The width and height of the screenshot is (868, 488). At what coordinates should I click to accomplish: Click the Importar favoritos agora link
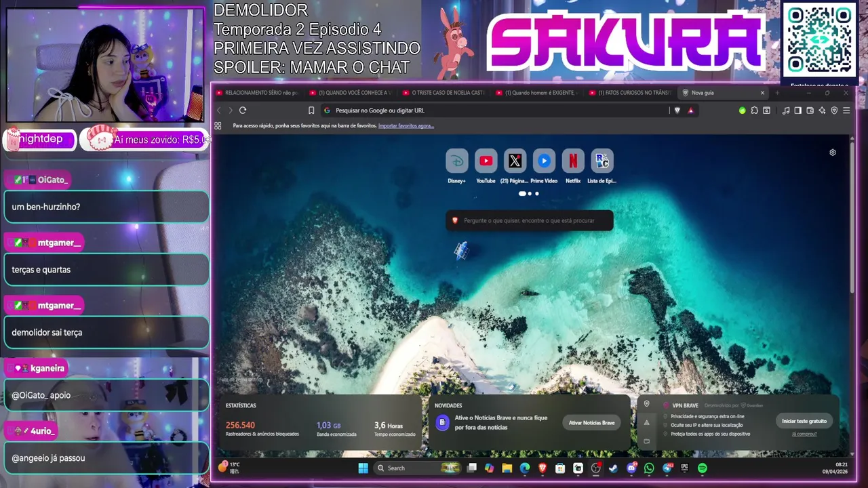click(406, 125)
